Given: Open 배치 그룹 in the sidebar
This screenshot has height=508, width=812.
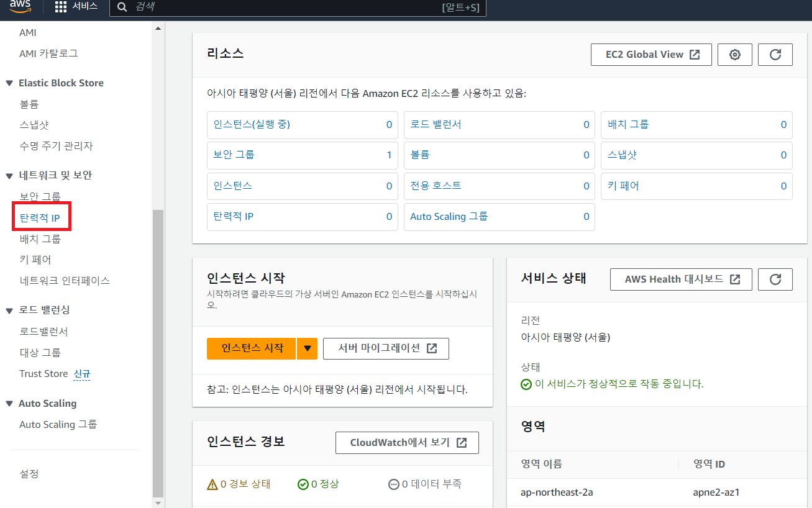Looking at the screenshot, I should pyautogui.click(x=40, y=239).
